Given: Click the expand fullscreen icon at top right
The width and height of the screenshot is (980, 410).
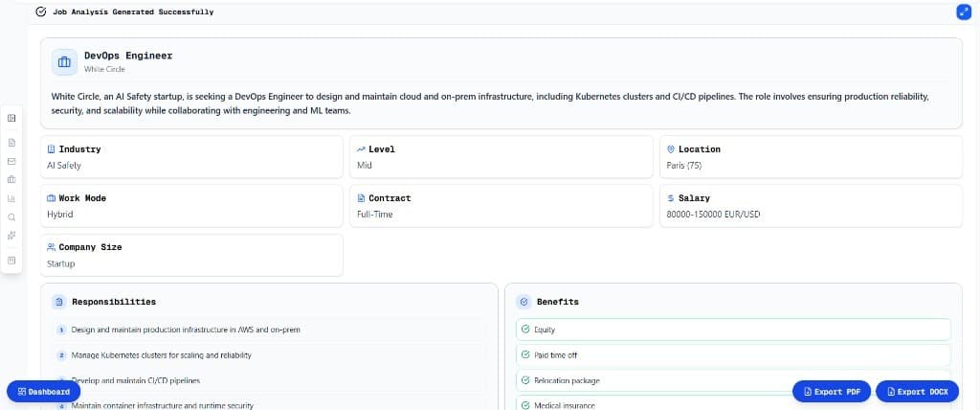Looking at the screenshot, I should (x=963, y=11).
